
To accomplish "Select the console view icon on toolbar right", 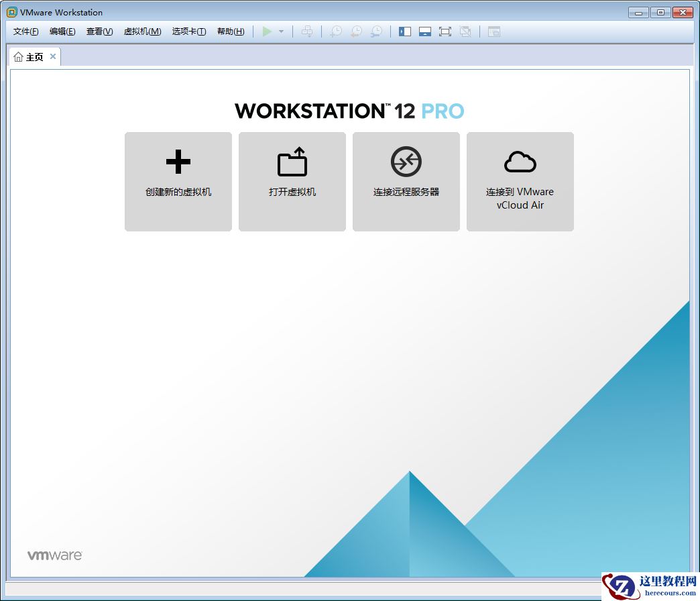I will (x=493, y=32).
